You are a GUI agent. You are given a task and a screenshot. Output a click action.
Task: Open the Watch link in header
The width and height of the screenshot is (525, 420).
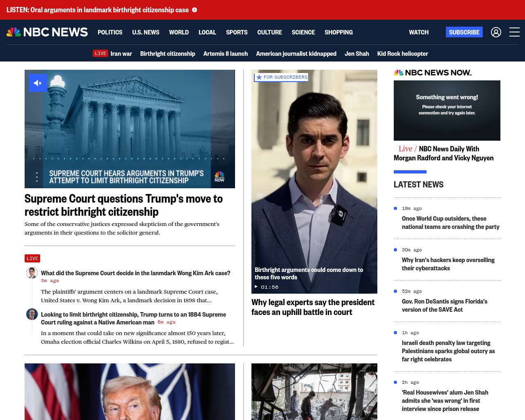coord(418,32)
